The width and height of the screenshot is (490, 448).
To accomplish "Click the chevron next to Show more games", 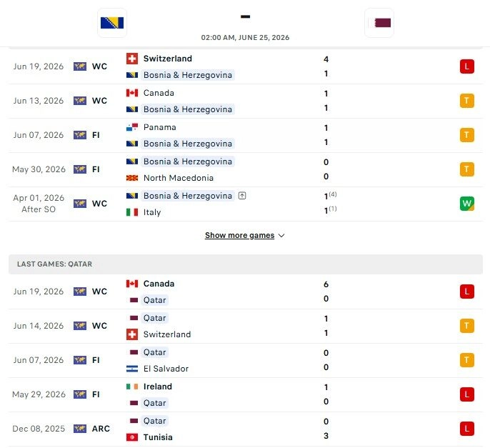I will pos(281,236).
